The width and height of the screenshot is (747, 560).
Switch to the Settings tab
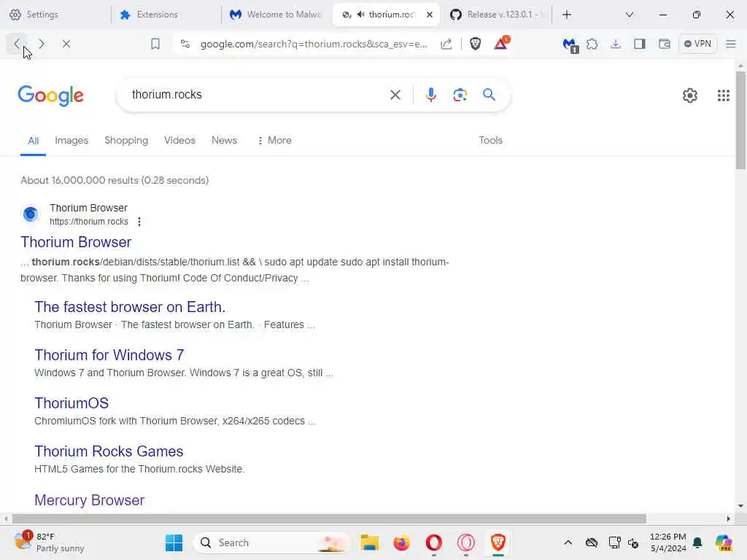pyautogui.click(x=55, y=15)
